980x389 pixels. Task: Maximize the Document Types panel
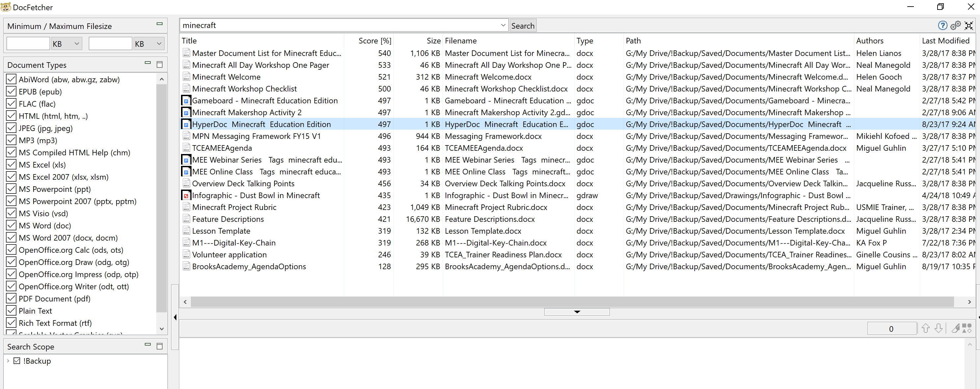pyautogui.click(x=160, y=64)
